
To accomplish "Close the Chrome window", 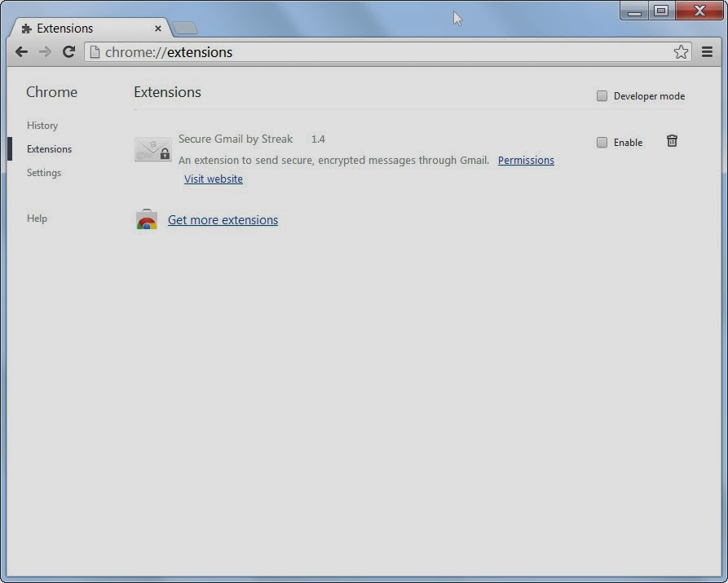I will 699,11.
